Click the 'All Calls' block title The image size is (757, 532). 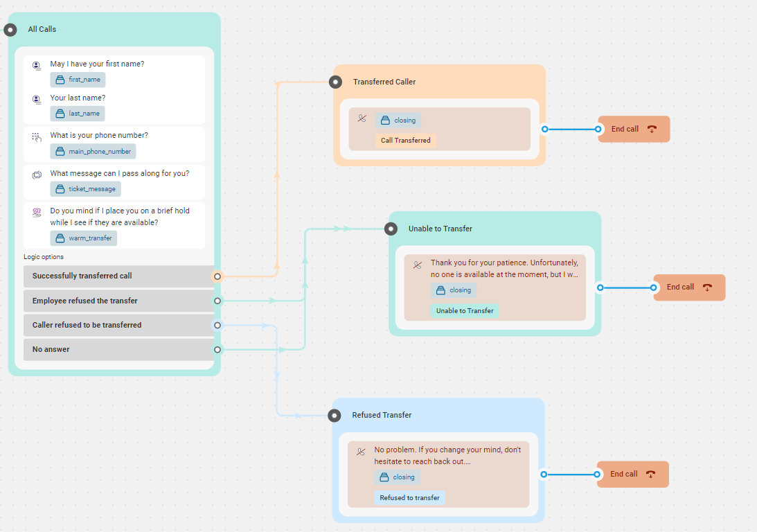click(42, 30)
